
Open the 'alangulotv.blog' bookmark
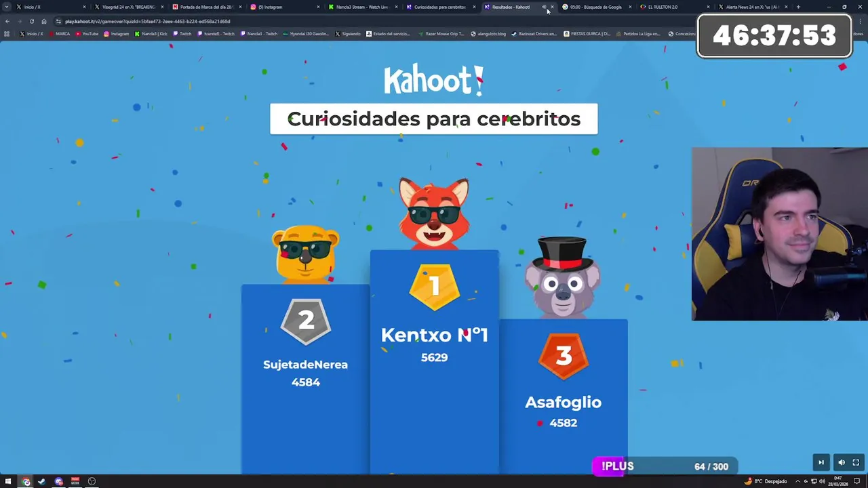click(488, 34)
